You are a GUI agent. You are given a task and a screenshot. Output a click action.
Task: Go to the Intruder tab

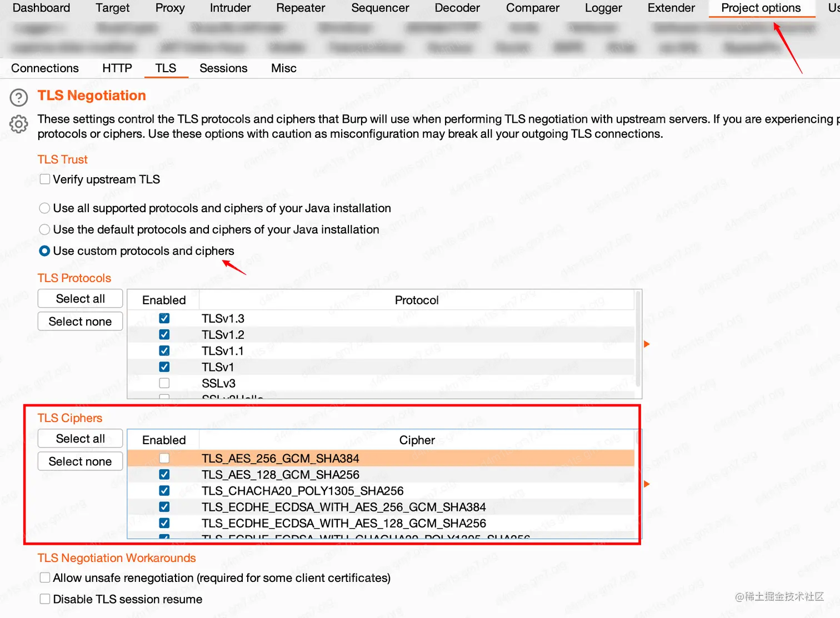coord(230,8)
